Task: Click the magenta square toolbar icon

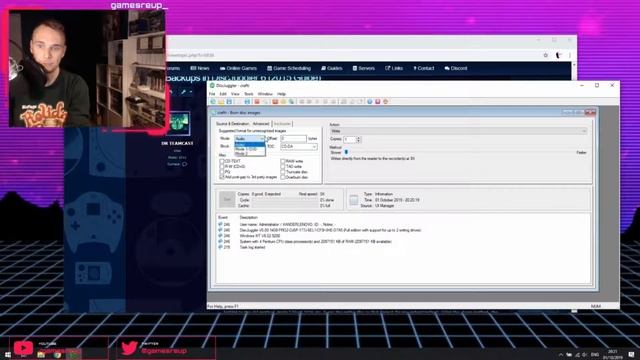Action: pyautogui.click(x=378, y=102)
